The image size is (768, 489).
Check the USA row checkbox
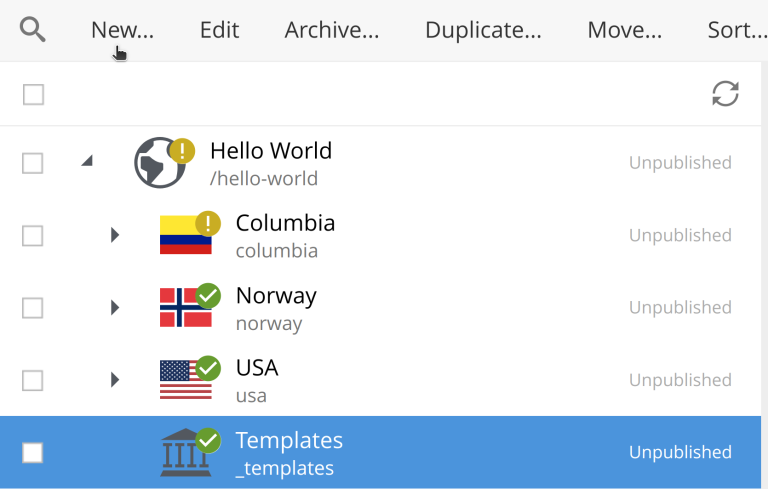click(x=32, y=380)
